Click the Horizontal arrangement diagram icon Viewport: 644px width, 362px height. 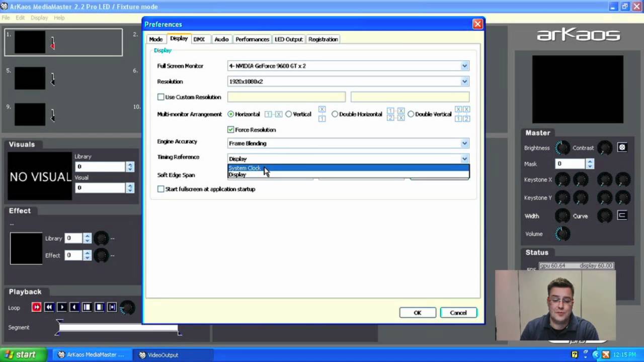coord(273,114)
